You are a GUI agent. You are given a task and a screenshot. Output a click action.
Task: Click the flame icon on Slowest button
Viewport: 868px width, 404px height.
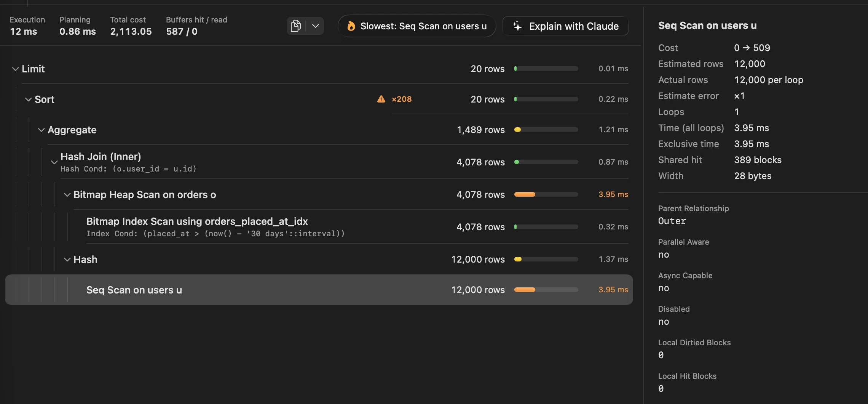tap(351, 26)
